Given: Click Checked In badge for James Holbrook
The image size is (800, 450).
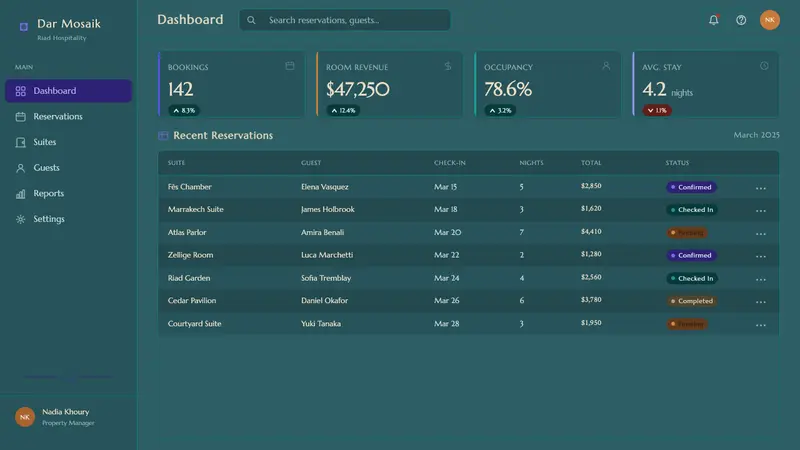Looking at the screenshot, I should (692, 210).
